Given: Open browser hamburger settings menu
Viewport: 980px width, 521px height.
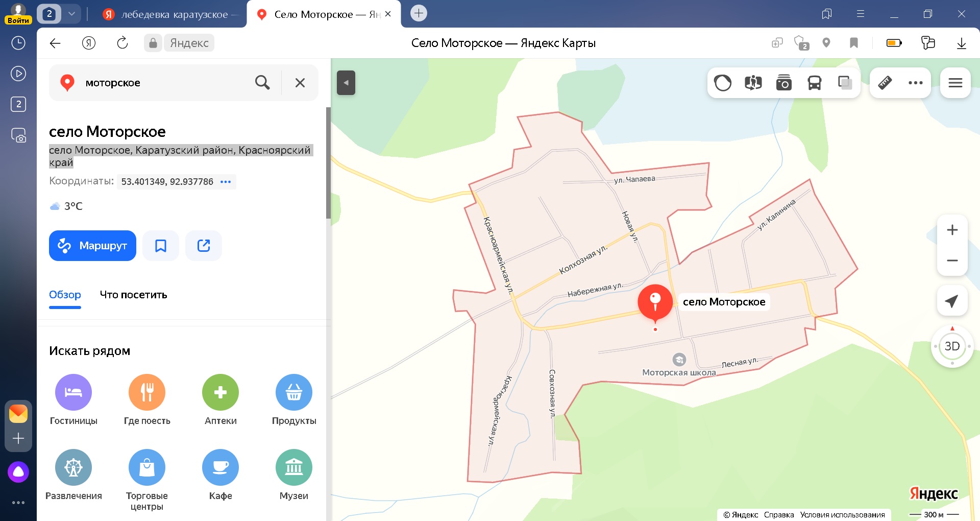Looking at the screenshot, I should point(861,14).
